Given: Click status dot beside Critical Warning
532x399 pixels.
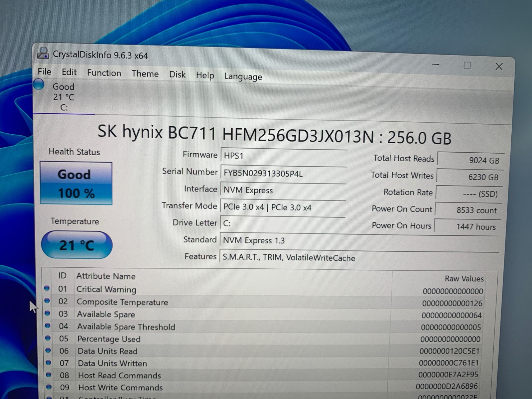Looking at the screenshot, I should coord(47,288).
